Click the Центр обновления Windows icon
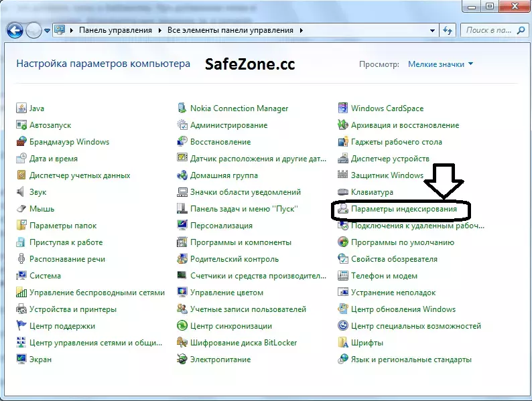Screen dimensions: 532x401 343,309
